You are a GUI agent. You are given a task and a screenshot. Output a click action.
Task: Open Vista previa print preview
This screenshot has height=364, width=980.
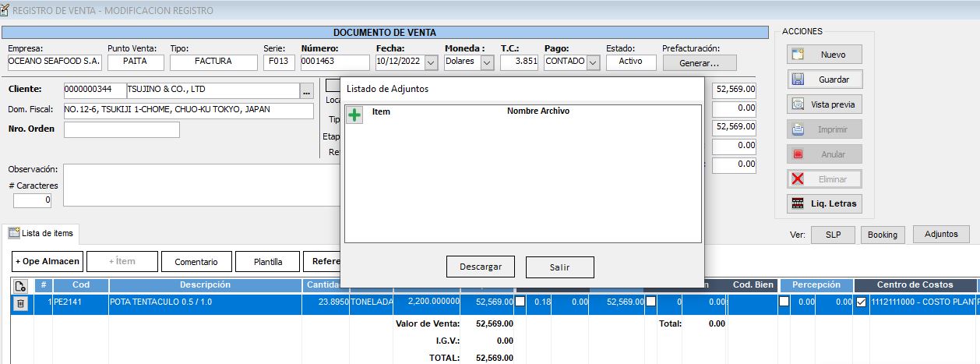point(824,104)
